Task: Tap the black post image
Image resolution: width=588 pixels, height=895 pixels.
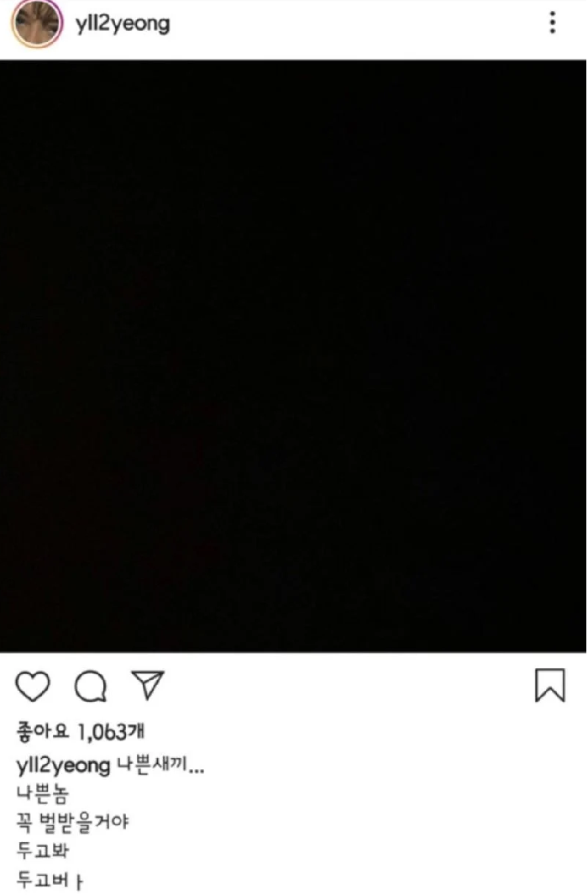Action: 293,355
